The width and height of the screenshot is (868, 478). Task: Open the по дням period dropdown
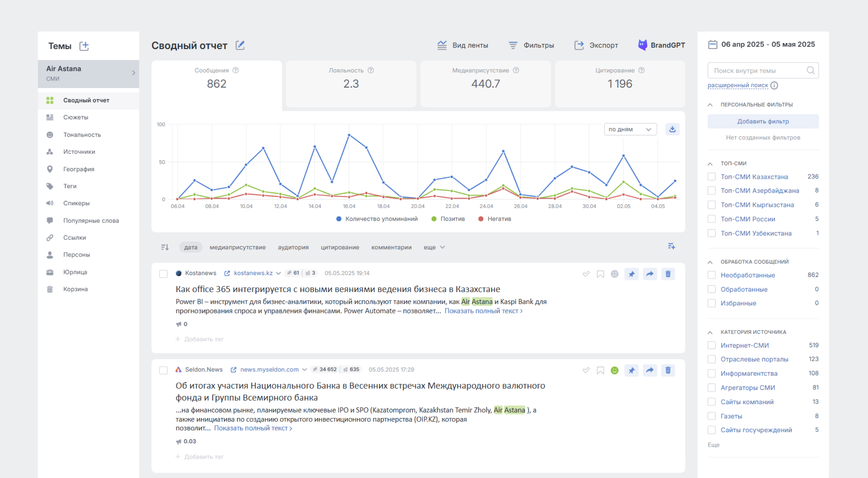pyautogui.click(x=630, y=129)
